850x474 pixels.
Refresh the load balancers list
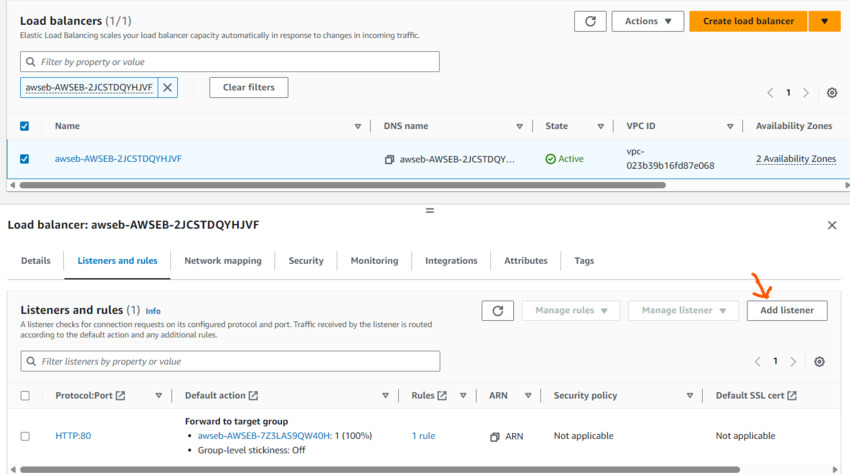tap(590, 21)
